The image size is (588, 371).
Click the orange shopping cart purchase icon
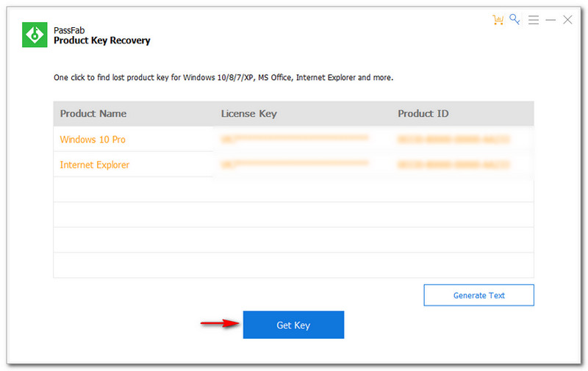tap(498, 20)
